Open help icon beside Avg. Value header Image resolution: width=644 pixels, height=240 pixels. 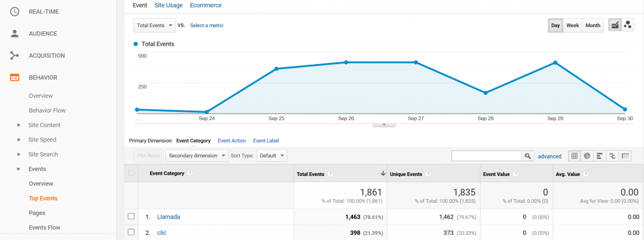586,175
